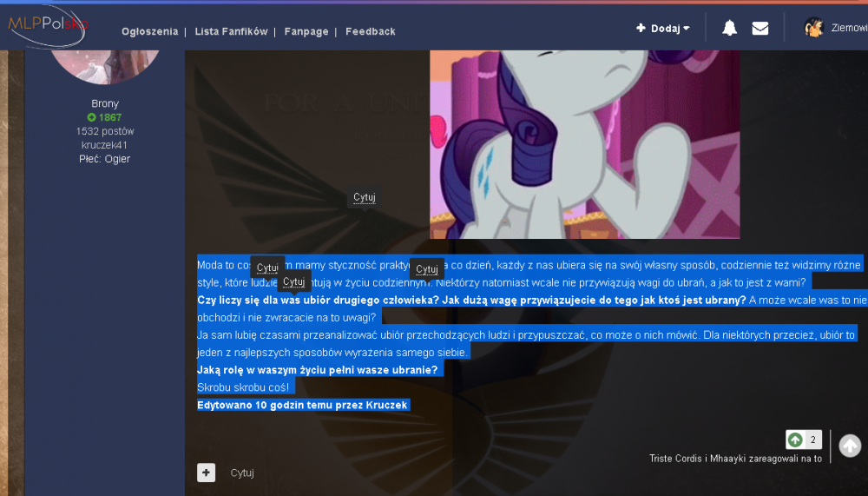
Task: Open the Feedback navigation item
Action: point(371,31)
